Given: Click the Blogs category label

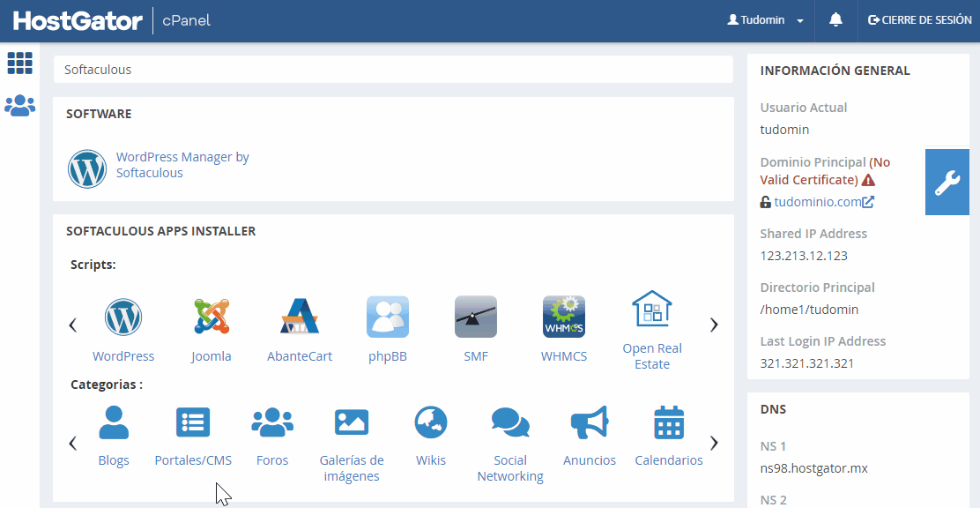Looking at the screenshot, I should (114, 460).
